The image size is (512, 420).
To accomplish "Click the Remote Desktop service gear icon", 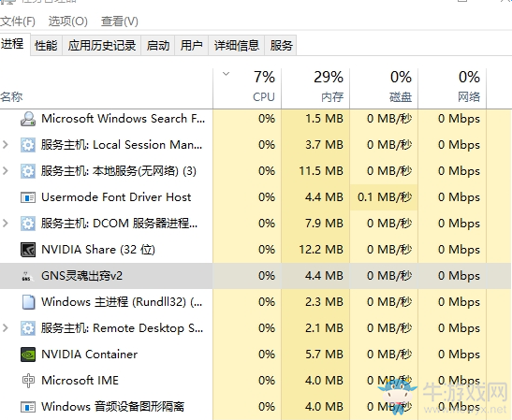I will point(28,328).
